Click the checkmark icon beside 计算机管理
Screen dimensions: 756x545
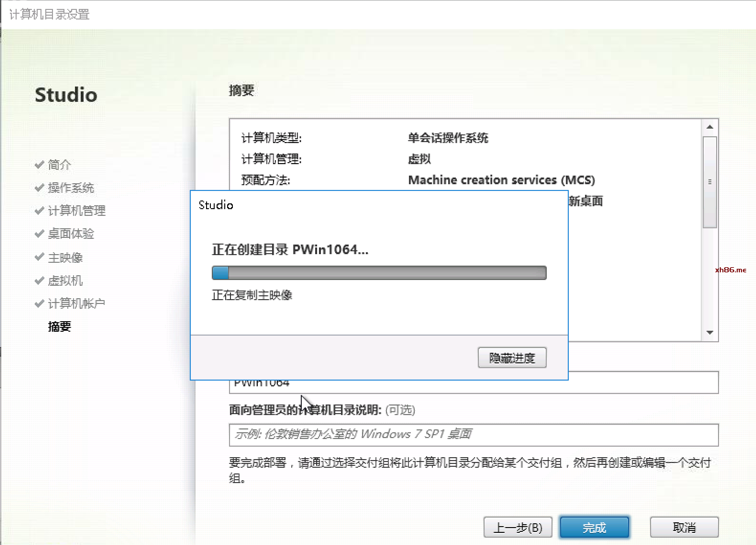pyautogui.click(x=39, y=210)
